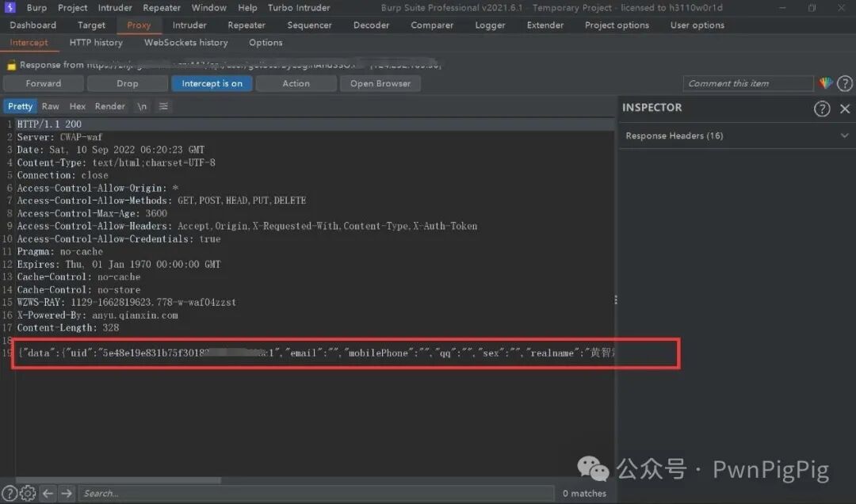Open the WebSockets history sub-tab

[185, 43]
